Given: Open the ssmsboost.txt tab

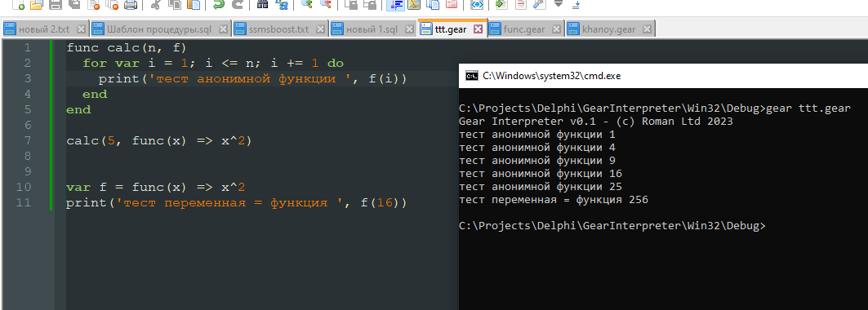Looking at the screenshot, I should (x=280, y=29).
